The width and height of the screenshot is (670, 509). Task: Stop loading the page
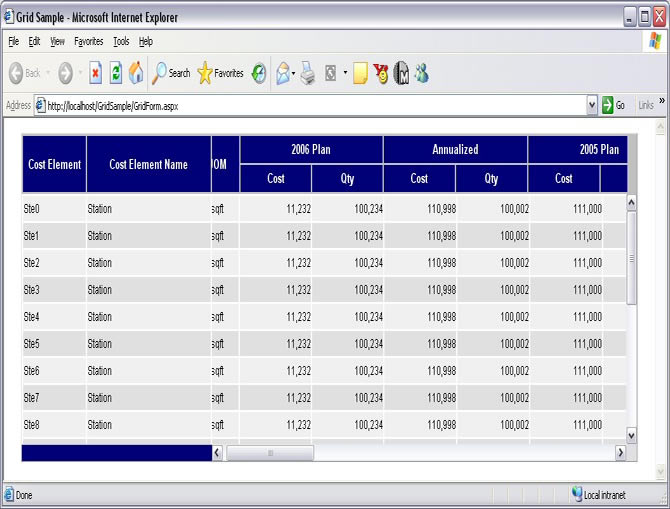(x=95, y=73)
